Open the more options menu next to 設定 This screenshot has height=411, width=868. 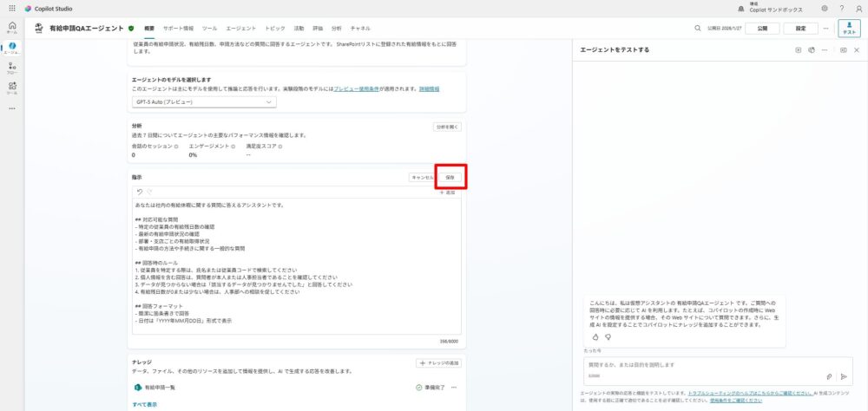click(x=825, y=28)
